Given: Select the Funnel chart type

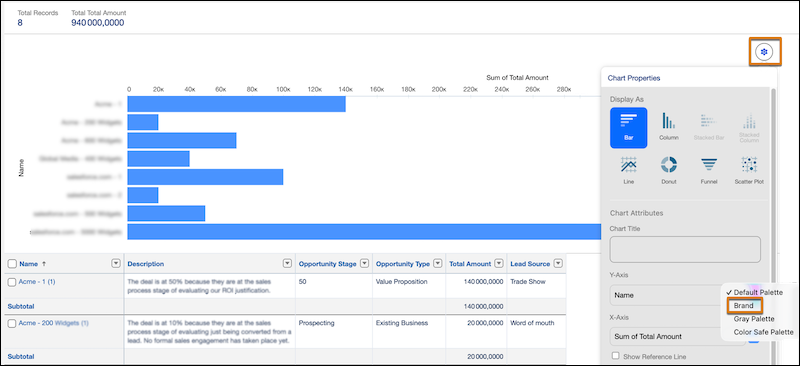Looking at the screenshot, I should [x=709, y=170].
